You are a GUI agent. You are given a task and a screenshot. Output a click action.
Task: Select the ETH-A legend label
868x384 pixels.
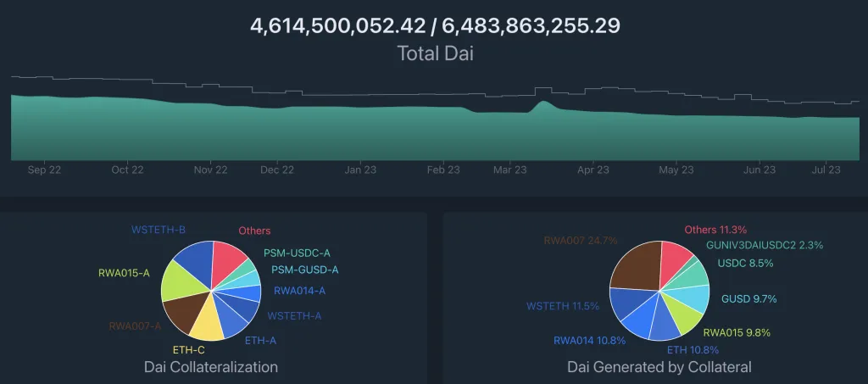pos(260,340)
